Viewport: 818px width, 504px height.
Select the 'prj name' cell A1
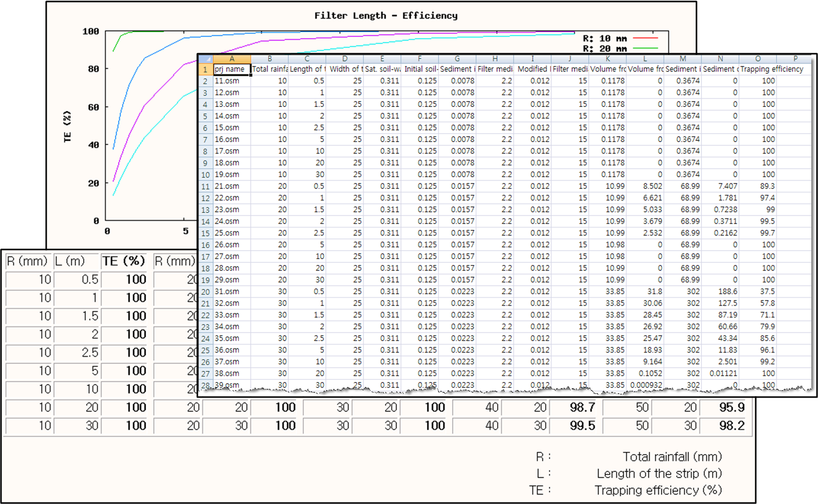point(231,69)
